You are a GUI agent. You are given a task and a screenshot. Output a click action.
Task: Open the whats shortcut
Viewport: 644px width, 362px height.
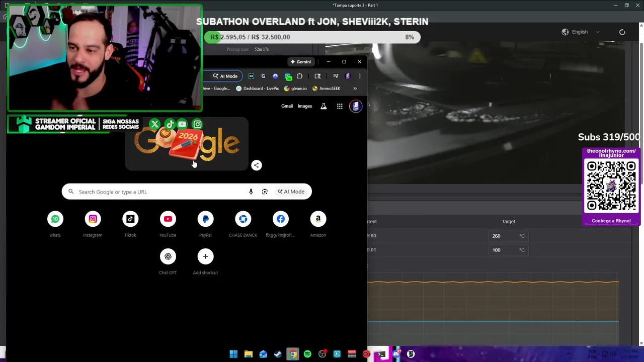(55, 224)
